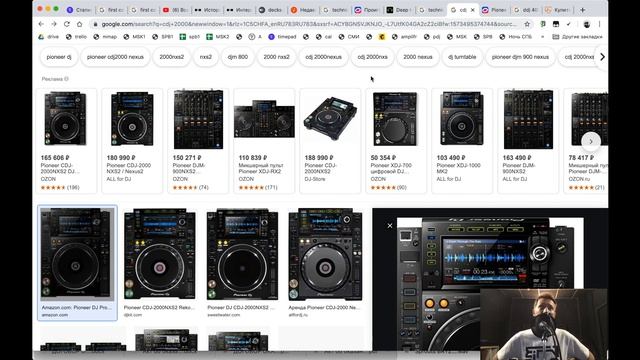Open the trello bookmark
Image resolution: width=640 pixels, height=360 pixels.
tap(76, 37)
